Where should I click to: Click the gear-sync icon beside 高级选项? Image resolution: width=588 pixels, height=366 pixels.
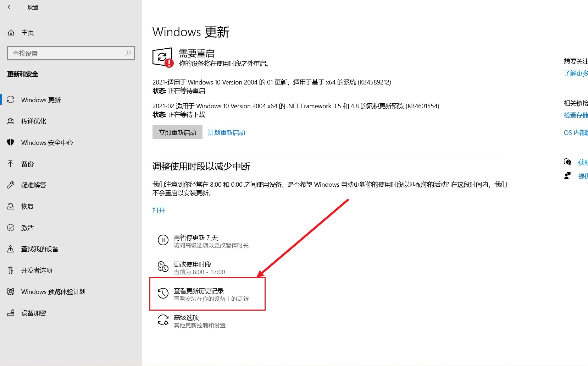pos(163,320)
